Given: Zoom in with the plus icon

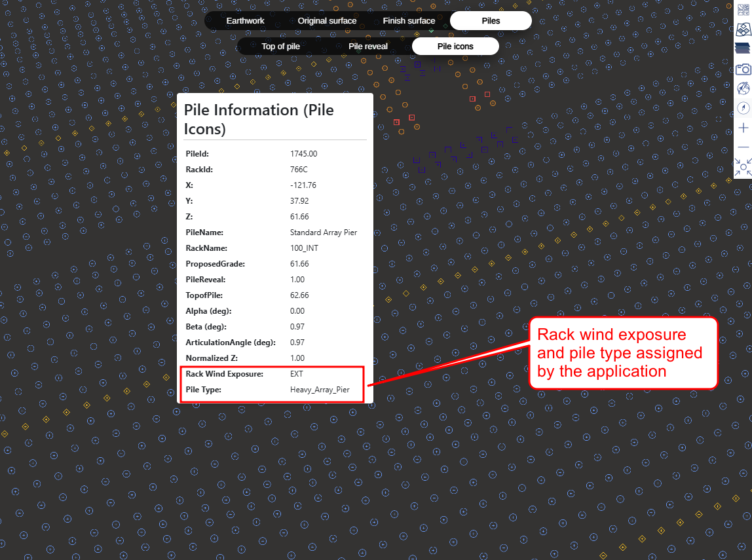Looking at the screenshot, I should click(743, 128).
